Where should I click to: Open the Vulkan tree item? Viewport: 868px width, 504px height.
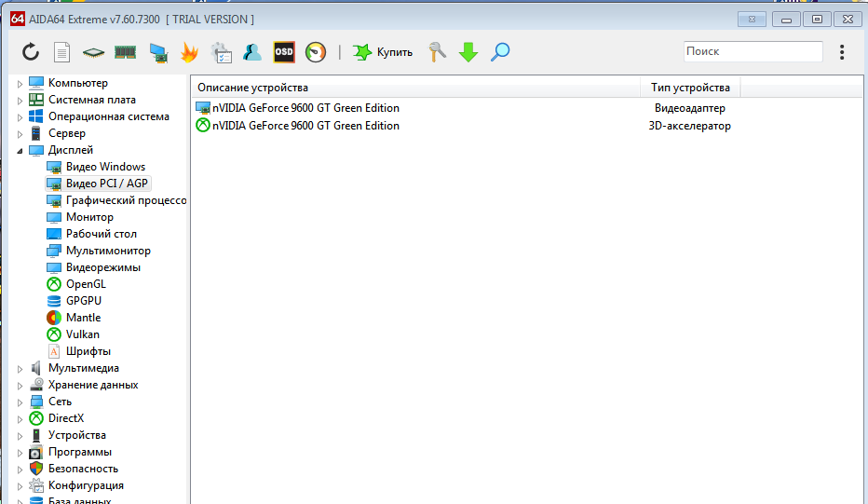coord(83,334)
